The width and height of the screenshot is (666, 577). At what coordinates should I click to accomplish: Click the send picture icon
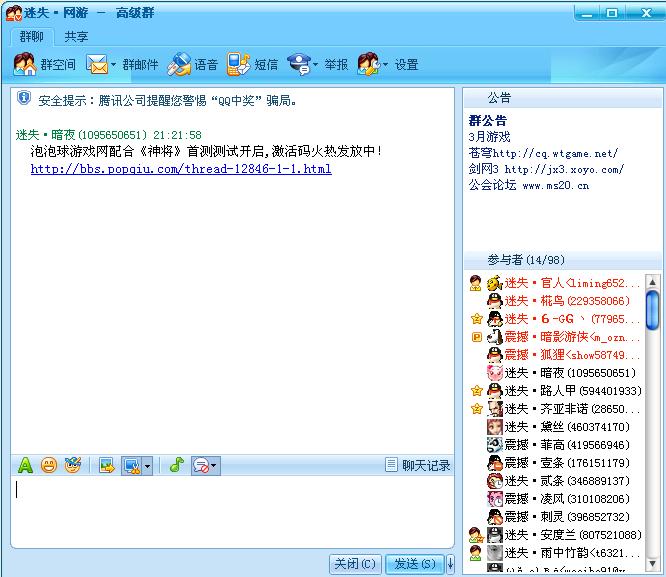click(106, 465)
